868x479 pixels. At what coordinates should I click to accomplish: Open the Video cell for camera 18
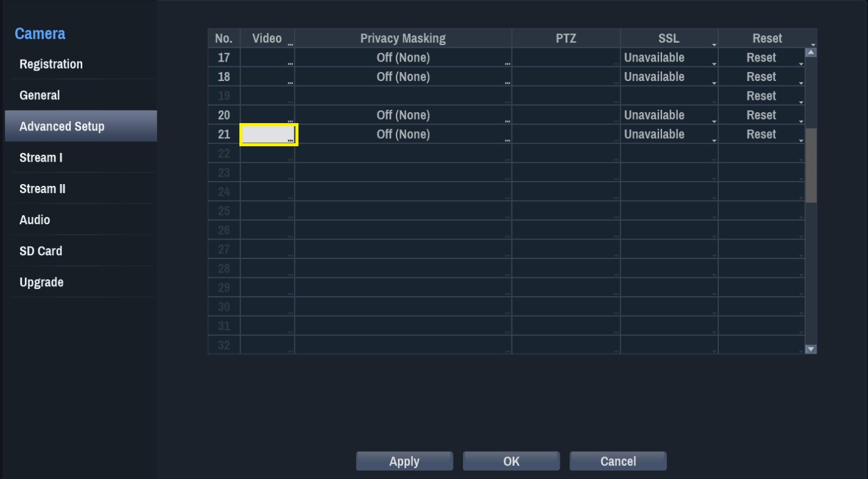[x=268, y=77]
